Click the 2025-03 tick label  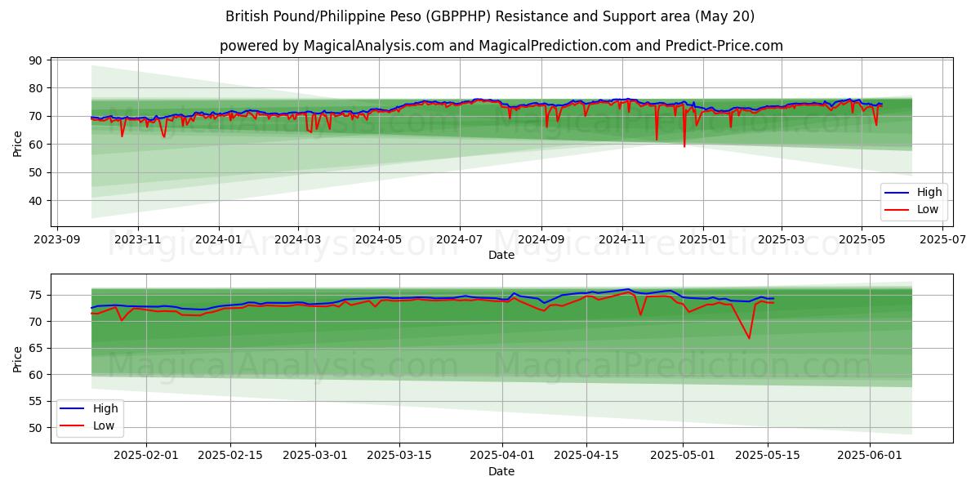[781, 239]
